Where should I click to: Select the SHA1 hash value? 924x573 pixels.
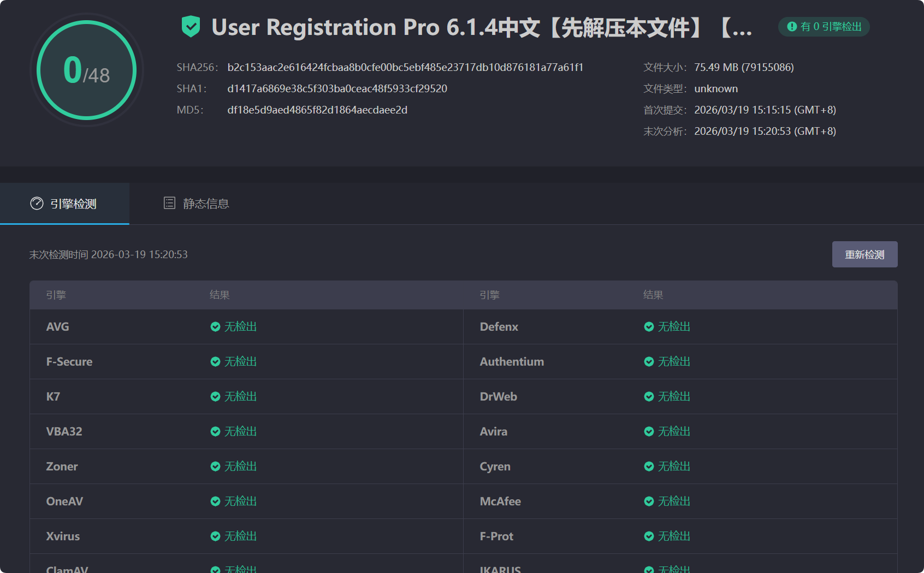[x=337, y=88]
